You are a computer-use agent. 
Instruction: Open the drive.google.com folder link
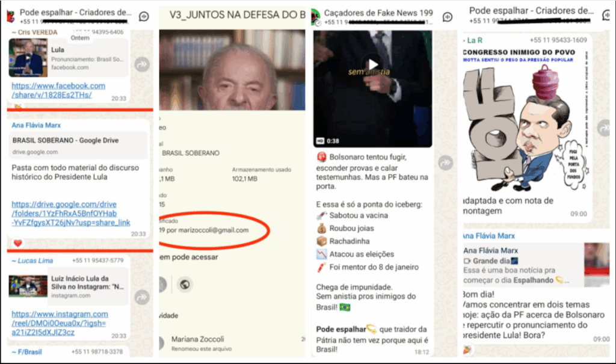point(70,214)
